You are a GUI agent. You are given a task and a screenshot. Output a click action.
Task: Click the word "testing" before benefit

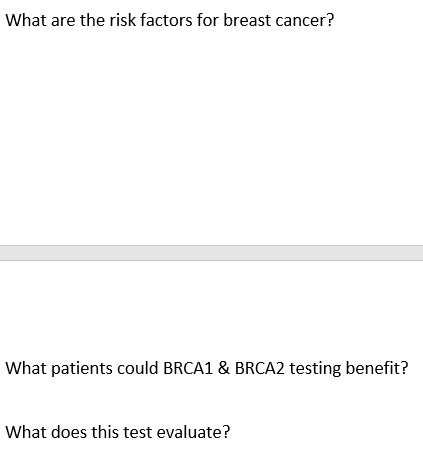tap(315, 369)
